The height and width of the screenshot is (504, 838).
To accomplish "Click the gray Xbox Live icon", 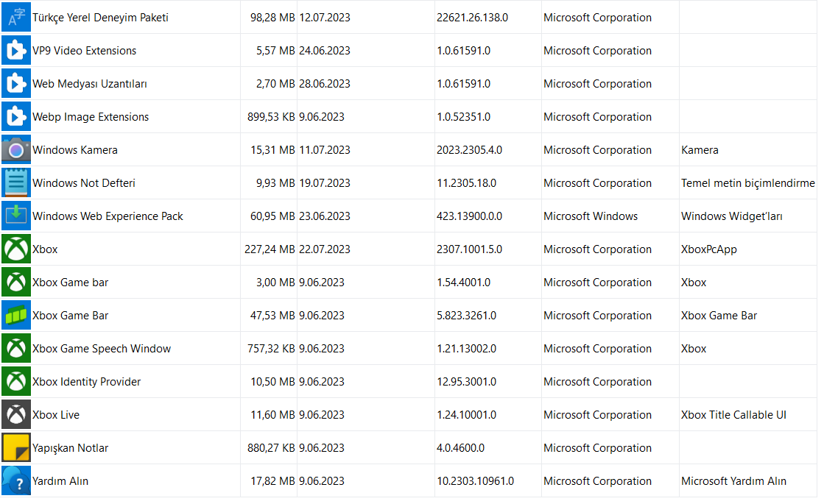I will pos(15,415).
